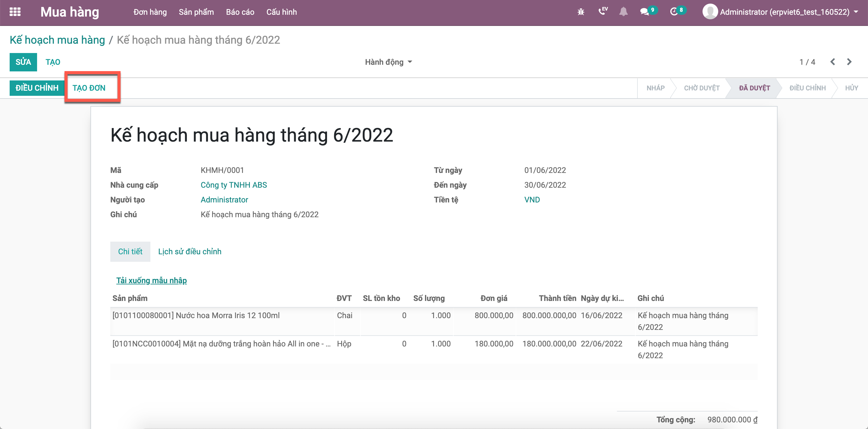Open the VND currency link
Image resolution: width=868 pixels, height=429 pixels.
pos(532,200)
